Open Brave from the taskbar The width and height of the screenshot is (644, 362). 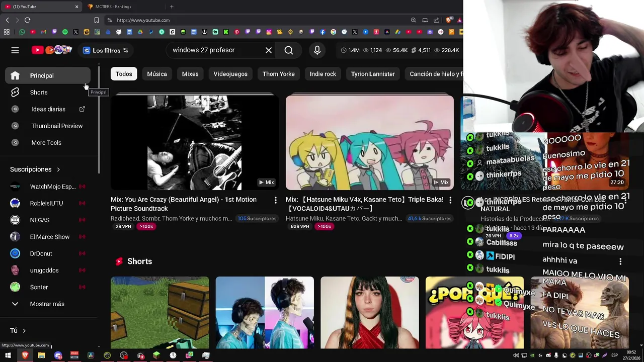pos(25,355)
